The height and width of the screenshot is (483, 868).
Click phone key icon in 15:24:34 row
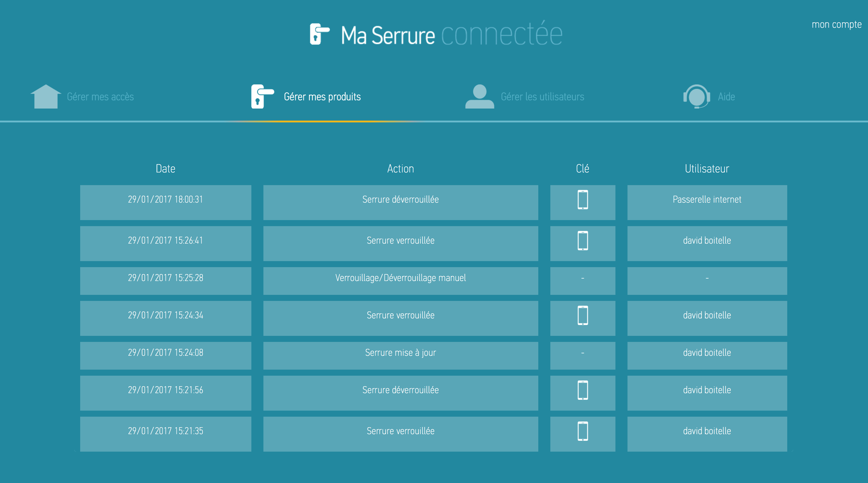pyautogui.click(x=583, y=315)
